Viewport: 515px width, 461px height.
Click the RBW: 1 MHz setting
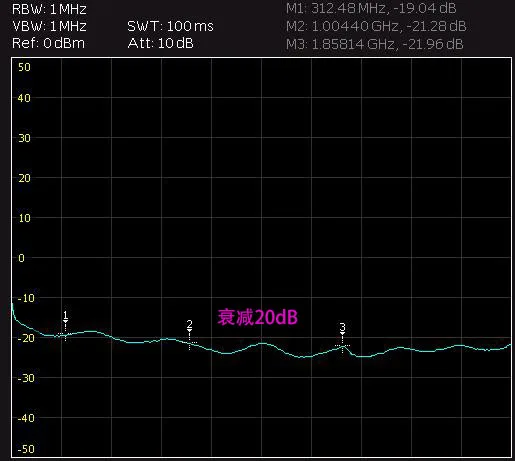pyautogui.click(x=49, y=9)
